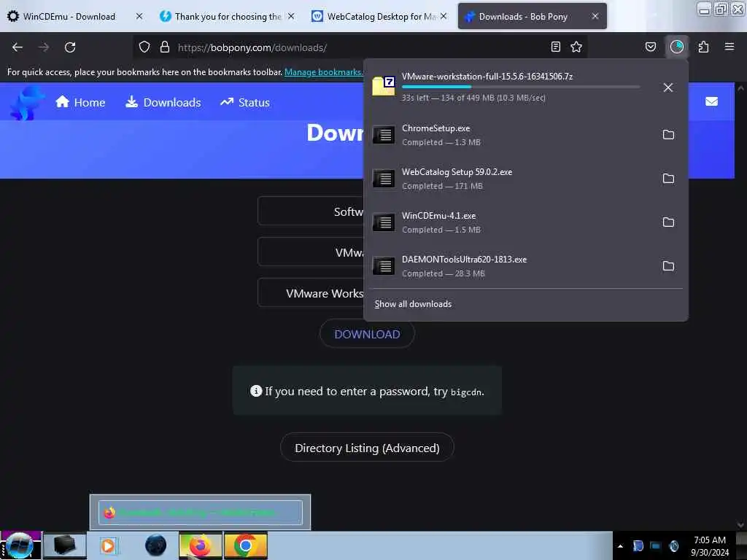Click Show all downloads
Viewport: 747px width, 560px height.
413,304
